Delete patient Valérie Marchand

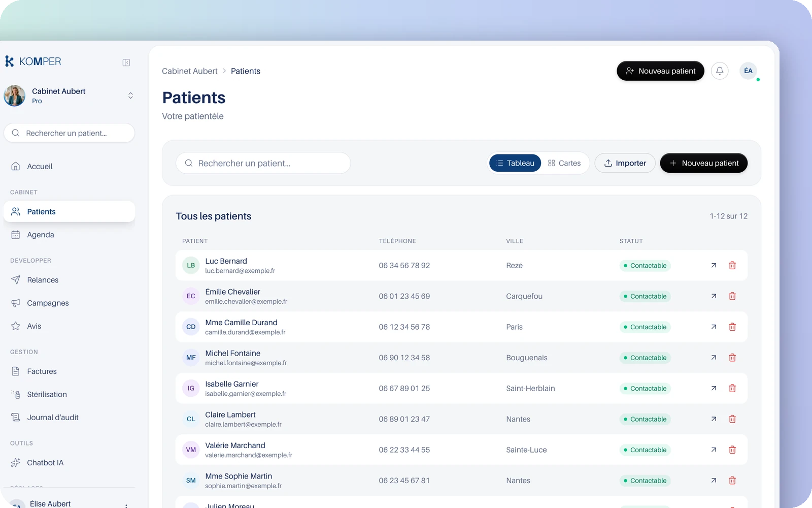pyautogui.click(x=732, y=450)
